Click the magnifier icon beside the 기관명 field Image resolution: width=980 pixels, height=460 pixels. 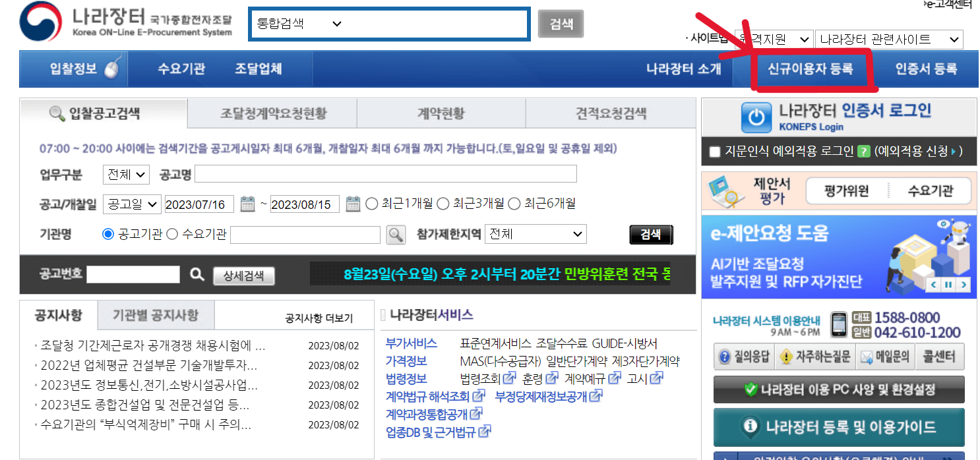[x=396, y=234]
